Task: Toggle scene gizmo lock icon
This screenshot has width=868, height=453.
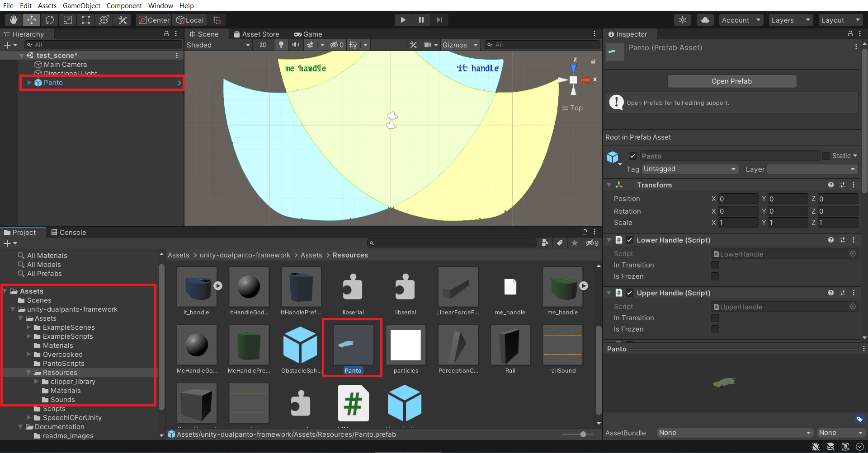Action: [593, 61]
